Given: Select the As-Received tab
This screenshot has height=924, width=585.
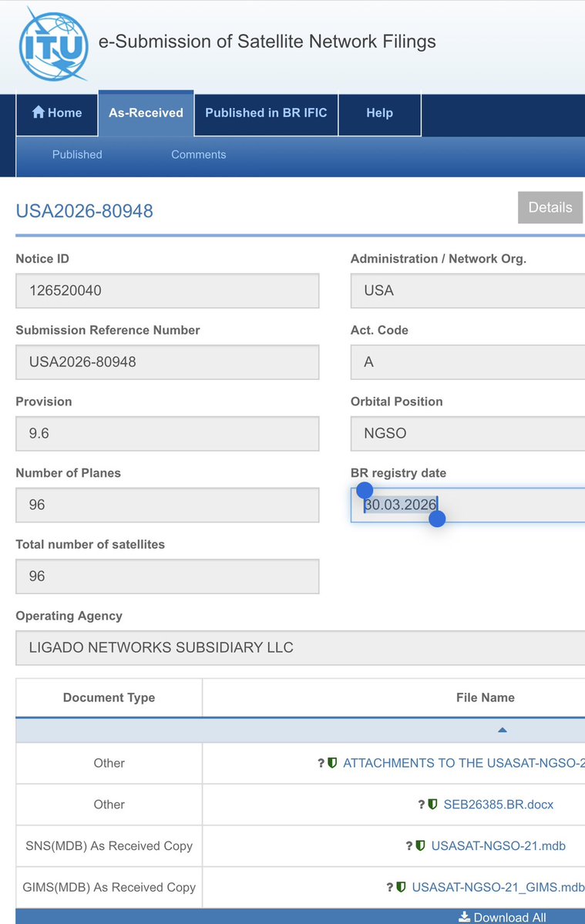Looking at the screenshot, I should [x=146, y=113].
